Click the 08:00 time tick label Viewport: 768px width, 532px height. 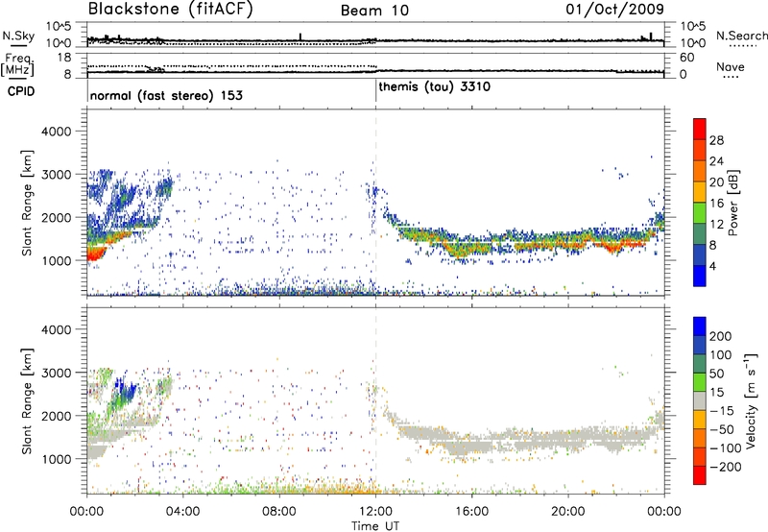[279, 512]
